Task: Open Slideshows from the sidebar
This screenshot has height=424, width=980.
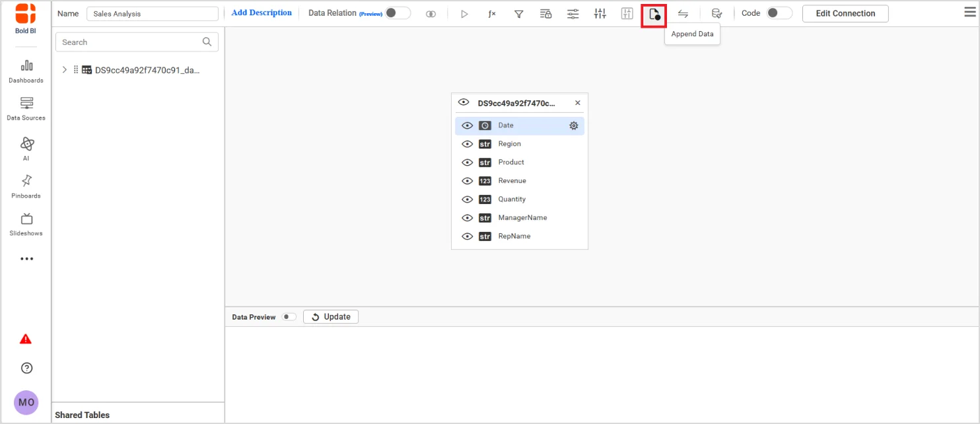Action: (x=26, y=225)
